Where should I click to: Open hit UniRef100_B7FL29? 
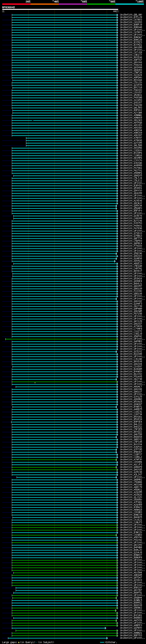[131, 17]
